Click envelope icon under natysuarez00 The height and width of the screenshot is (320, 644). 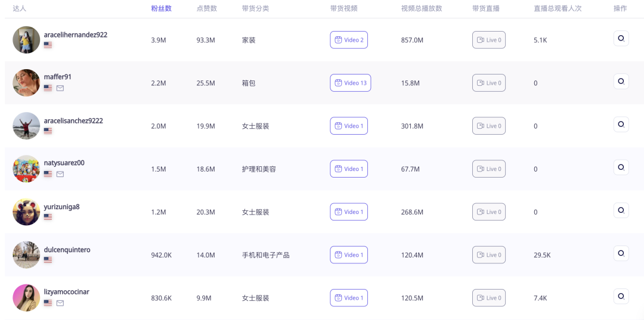[x=60, y=175]
